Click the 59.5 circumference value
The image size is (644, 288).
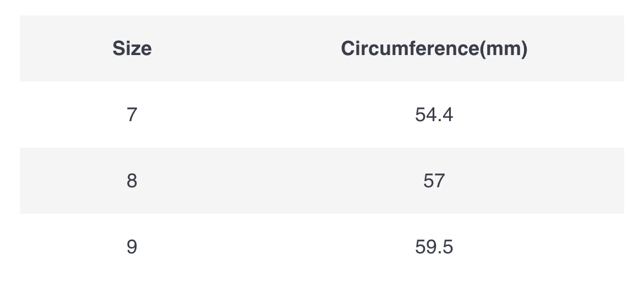pos(434,247)
